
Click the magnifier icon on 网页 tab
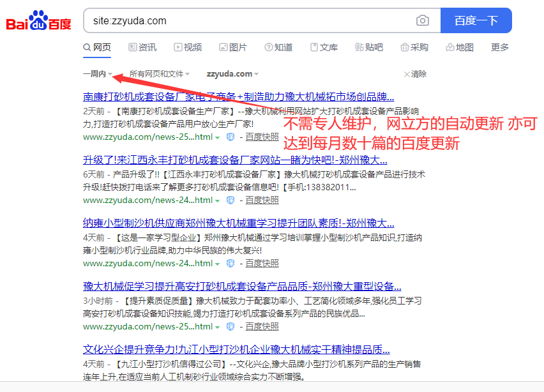pyautogui.click(x=87, y=47)
